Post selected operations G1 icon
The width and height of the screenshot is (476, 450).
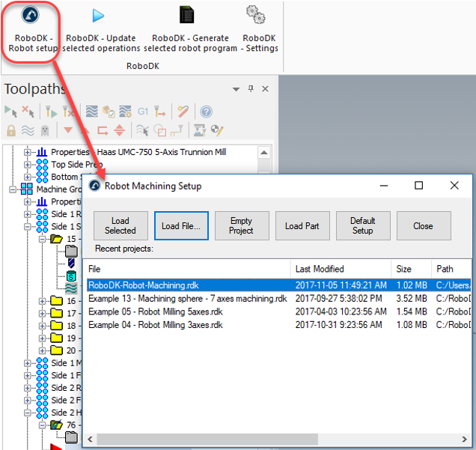tap(143, 112)
